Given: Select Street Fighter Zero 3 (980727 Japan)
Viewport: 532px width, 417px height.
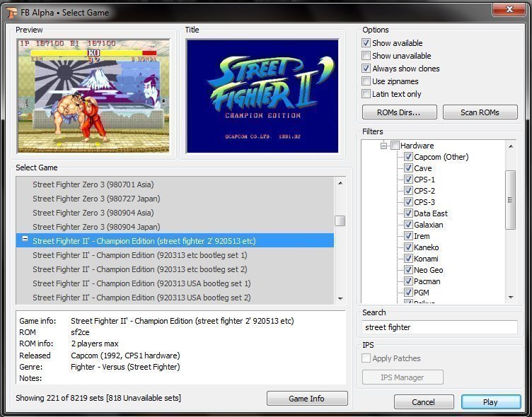Looking at the screenshot, I should click(175, 199).
